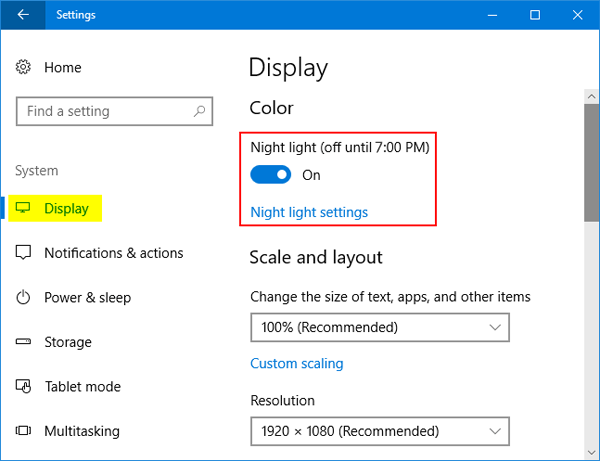The image size is (600, 461).
Task: Click the Display monitor icon
Action: (24, 208)
